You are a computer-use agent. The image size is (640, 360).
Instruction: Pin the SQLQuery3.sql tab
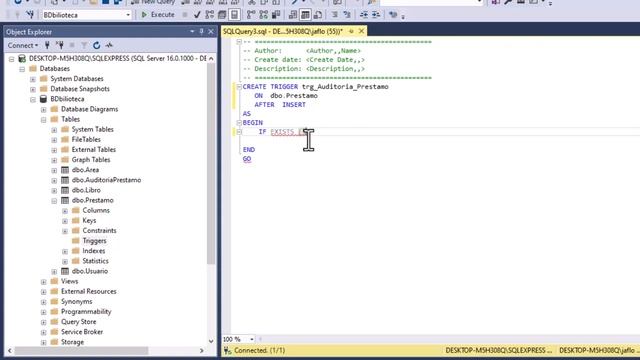[x=351, y=31]
